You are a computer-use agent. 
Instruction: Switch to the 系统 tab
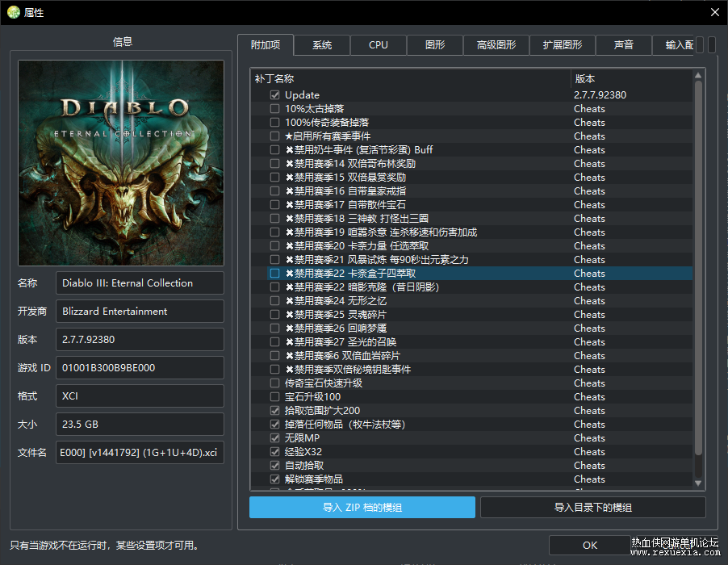coord(322,45)
